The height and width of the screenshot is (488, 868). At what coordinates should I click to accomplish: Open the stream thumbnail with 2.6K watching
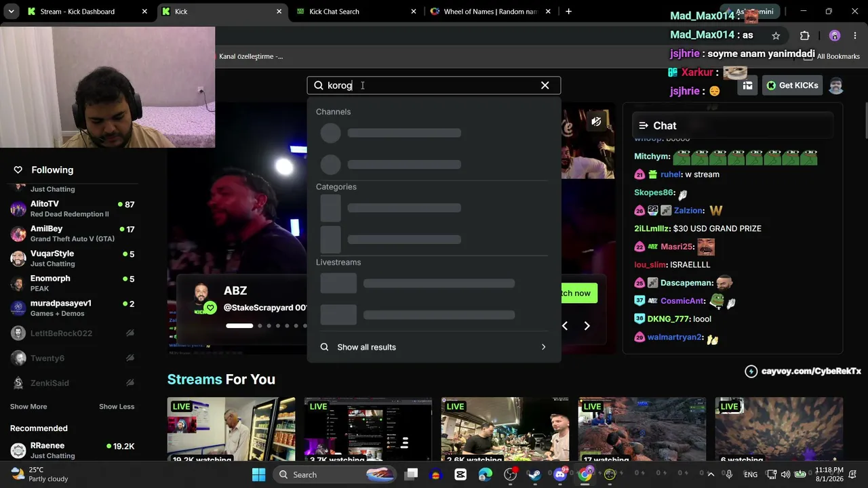click(x=505, y=429)
